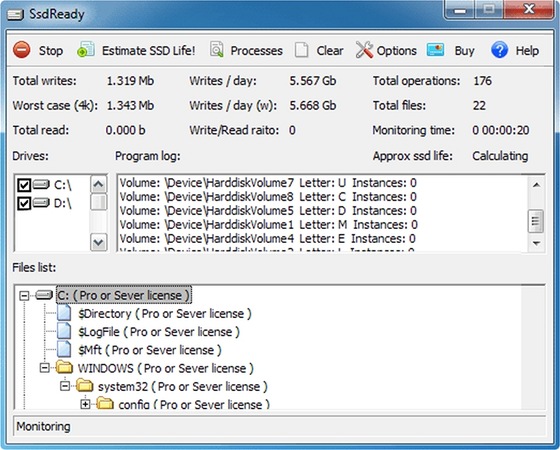Click C:\ drive icon in Drives list
Image resolution: width=560 pixels, height=450 pixels.
click(x=41, y=185)
